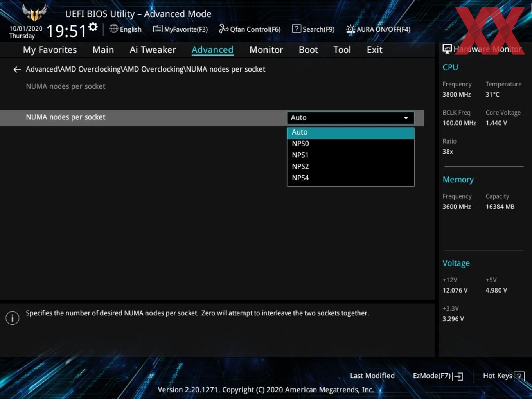Click +3.3V value 3.296 V
Viewport: 532px width, 399px height.
(453, 319)
